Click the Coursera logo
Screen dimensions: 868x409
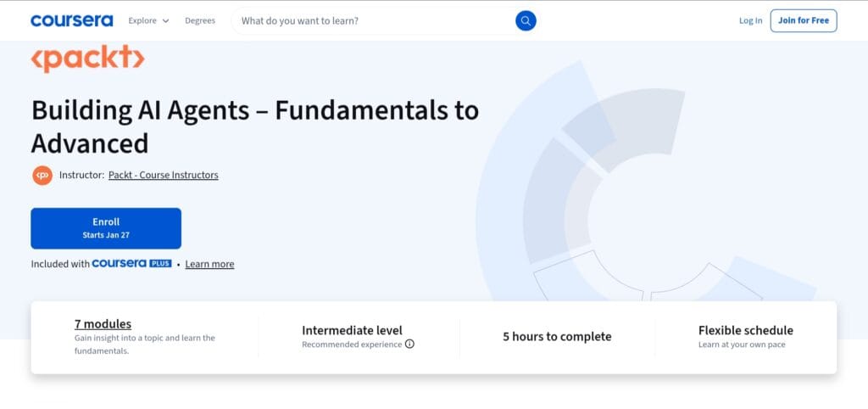[x=72, y=21]
